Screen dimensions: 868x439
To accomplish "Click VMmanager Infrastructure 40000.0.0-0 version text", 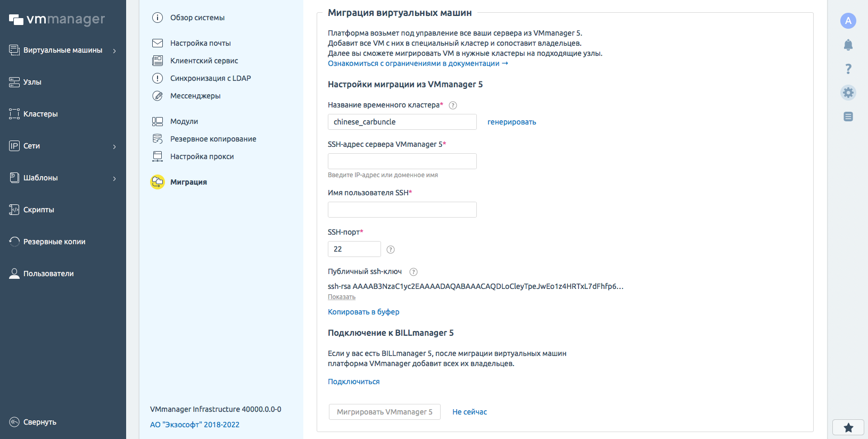I will tap(216, 409).
